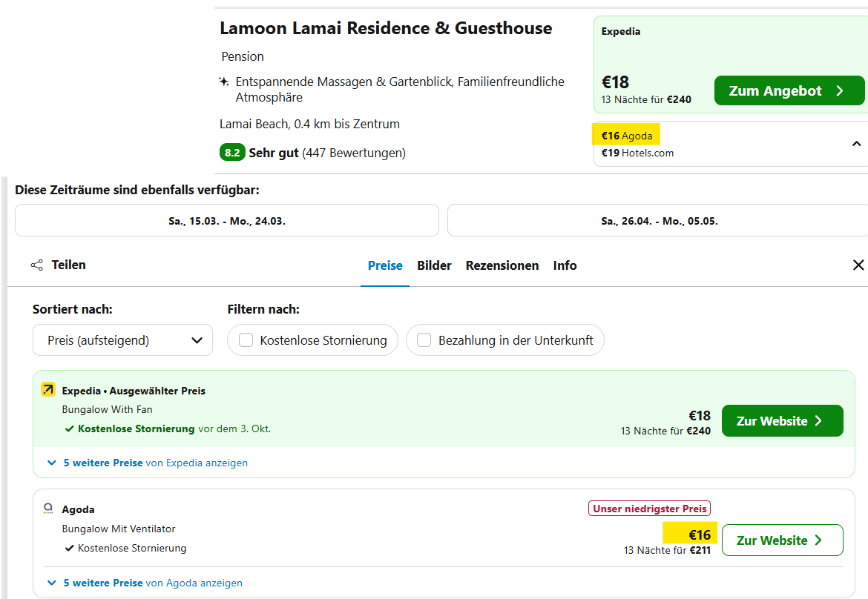The image size is (868, 599).
Task: Click the €18 price in the top Expedia box
Action: (615, 82)
